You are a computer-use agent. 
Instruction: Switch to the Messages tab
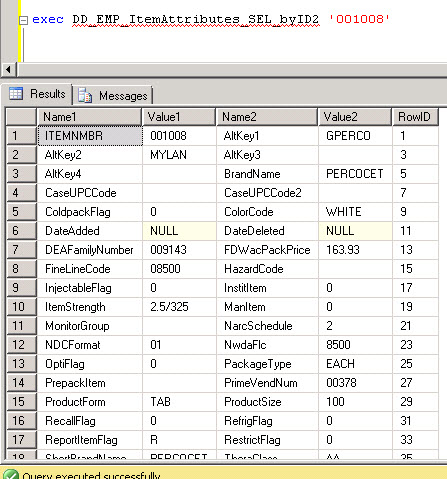113,96
